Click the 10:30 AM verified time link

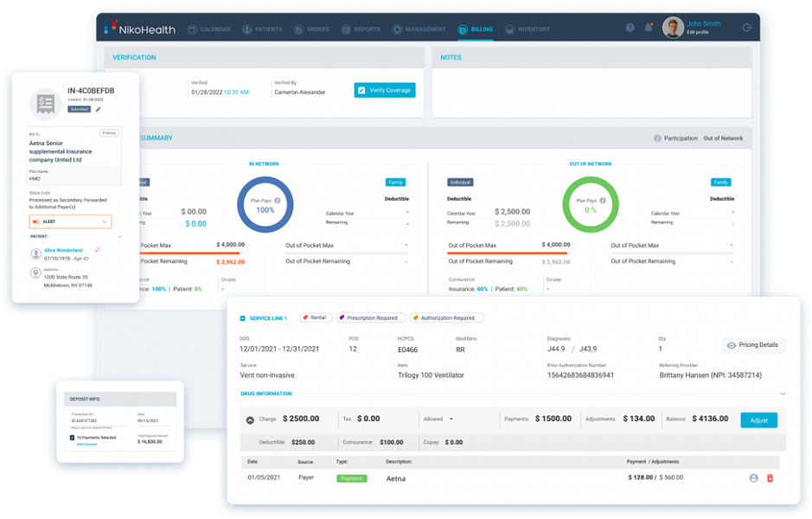pos(236,93)
